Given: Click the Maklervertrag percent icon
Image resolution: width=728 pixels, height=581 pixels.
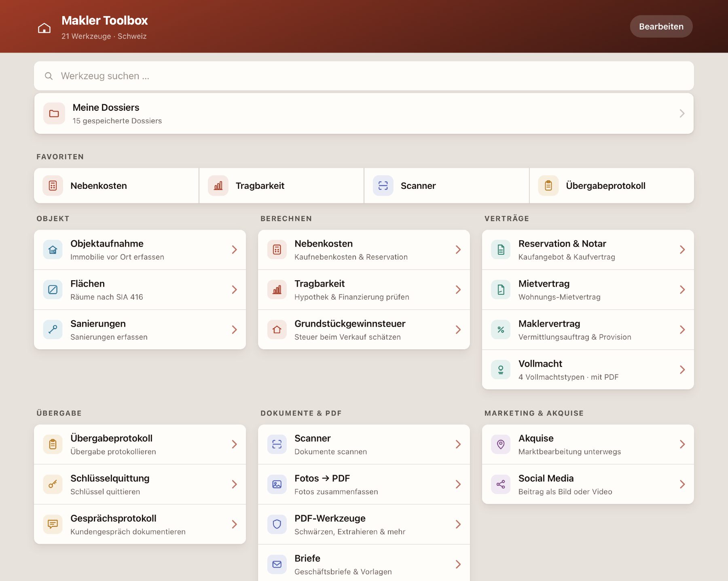Looking at the screenshot, I should pyautogui.click(x=501, y=330).
